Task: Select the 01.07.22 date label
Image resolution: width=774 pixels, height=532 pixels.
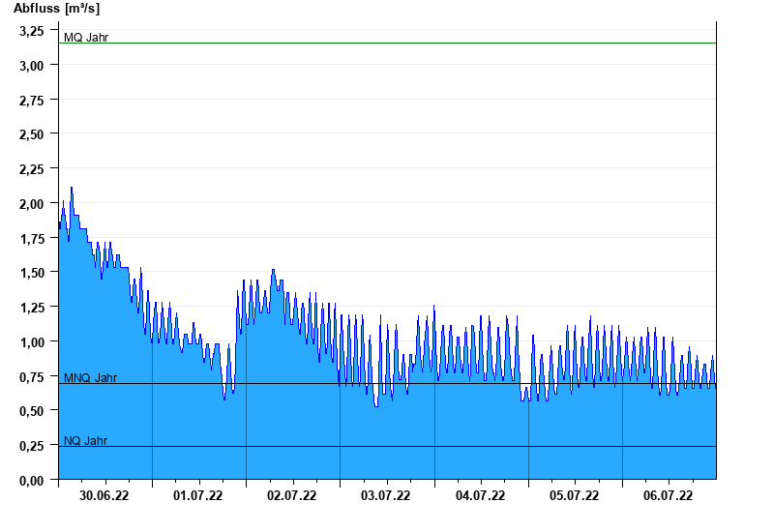Action: tap(198, 495)
